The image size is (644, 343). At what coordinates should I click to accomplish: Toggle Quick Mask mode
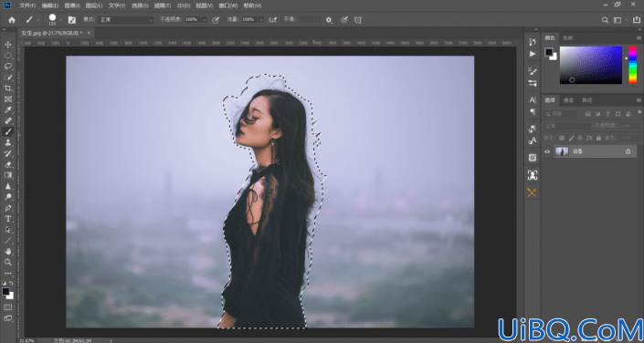pyautogui.click(x=8, y=307)
